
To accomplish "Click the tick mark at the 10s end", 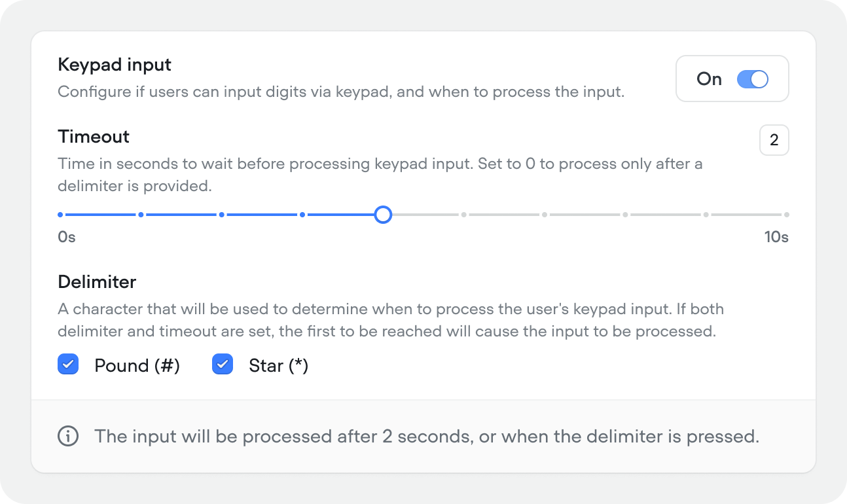I will point(787,214).
